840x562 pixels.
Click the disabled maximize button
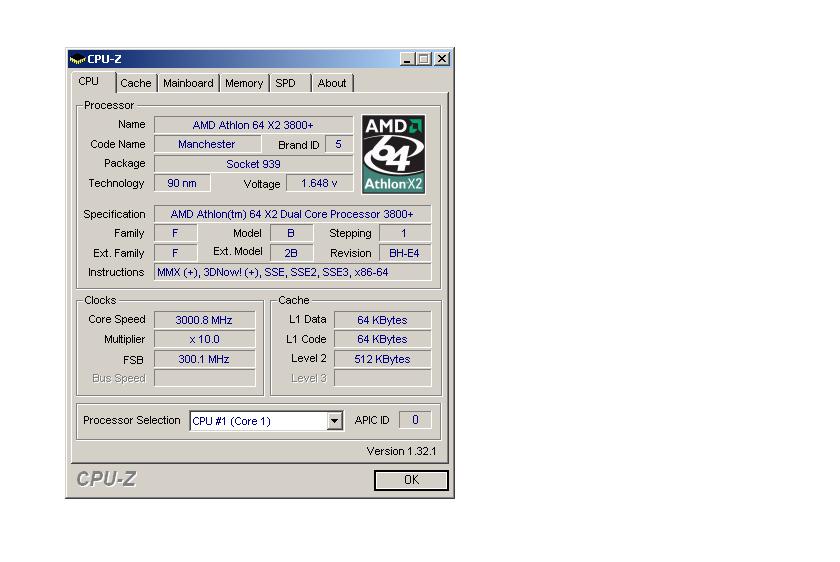tap(423, 59)
